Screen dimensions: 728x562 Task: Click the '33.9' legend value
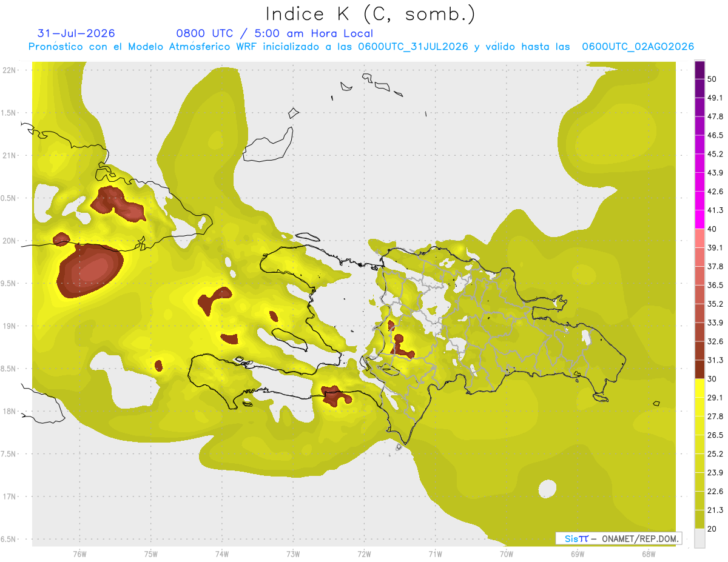click(715, 323)
